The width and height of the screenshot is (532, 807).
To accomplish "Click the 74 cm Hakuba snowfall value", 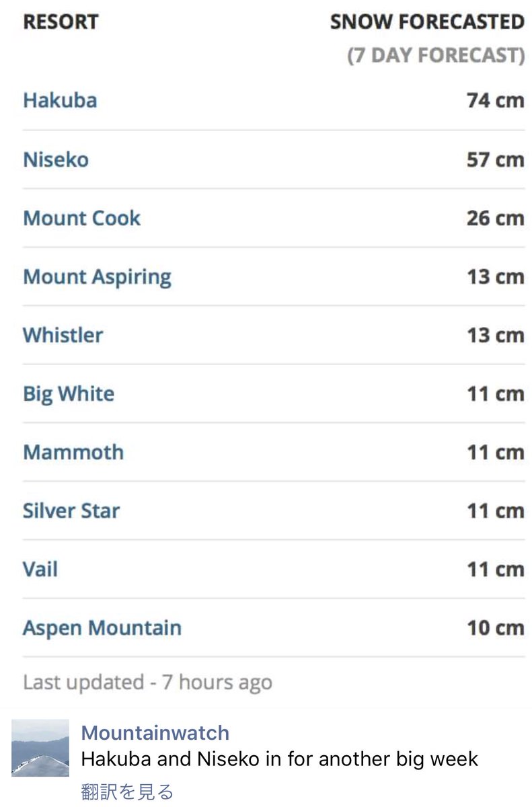I will [495, 101].
